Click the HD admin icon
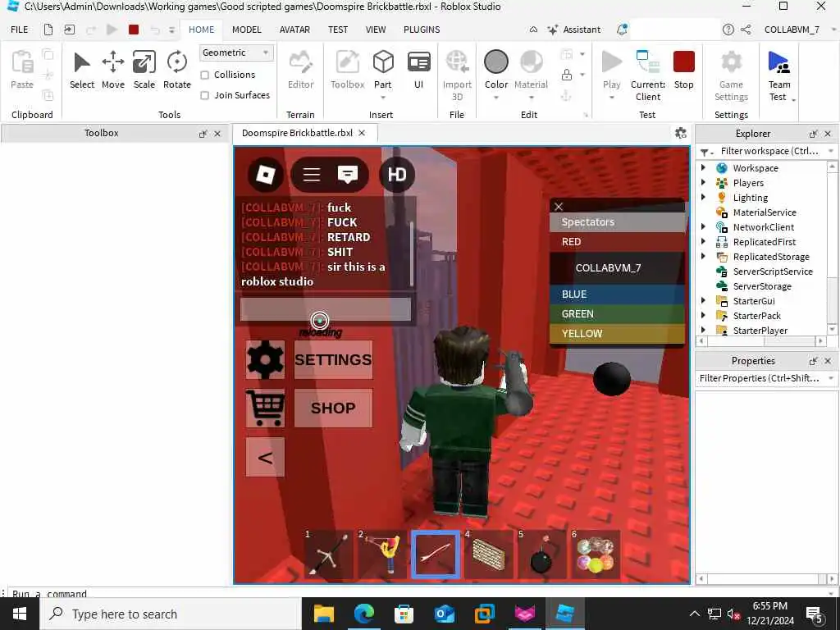Image resolution: width=840 pixels, height=630 pixels. (397, 174)
